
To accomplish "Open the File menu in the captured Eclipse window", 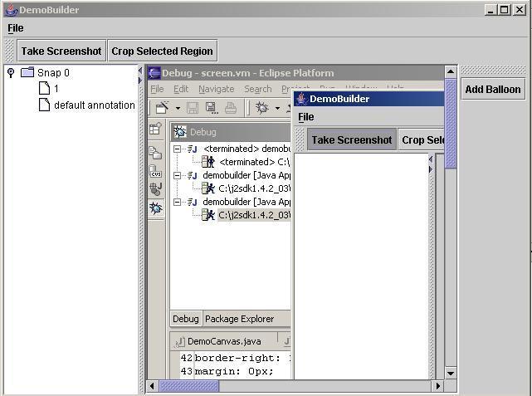I will click(x=157, y=89).
